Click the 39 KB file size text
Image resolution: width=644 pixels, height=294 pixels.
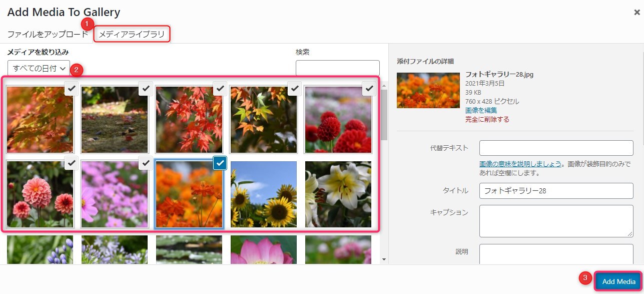pyautogui.click(x=474, y=92)
